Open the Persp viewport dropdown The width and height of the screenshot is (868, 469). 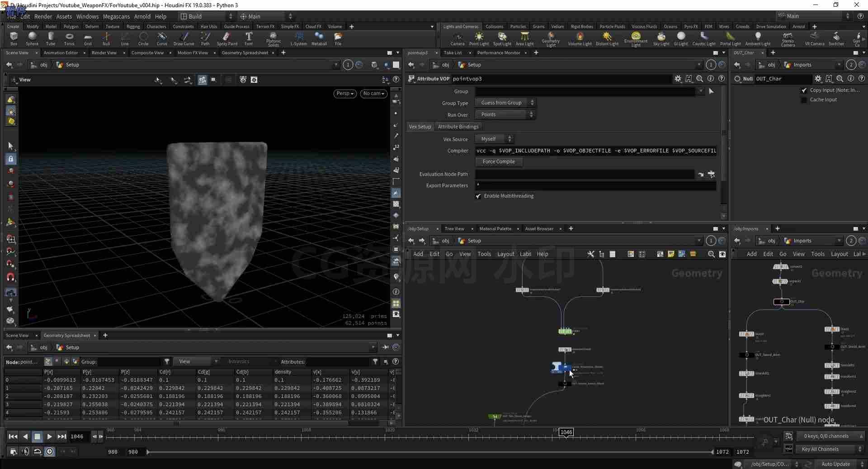pyautogui.click(x=345, y=94)
